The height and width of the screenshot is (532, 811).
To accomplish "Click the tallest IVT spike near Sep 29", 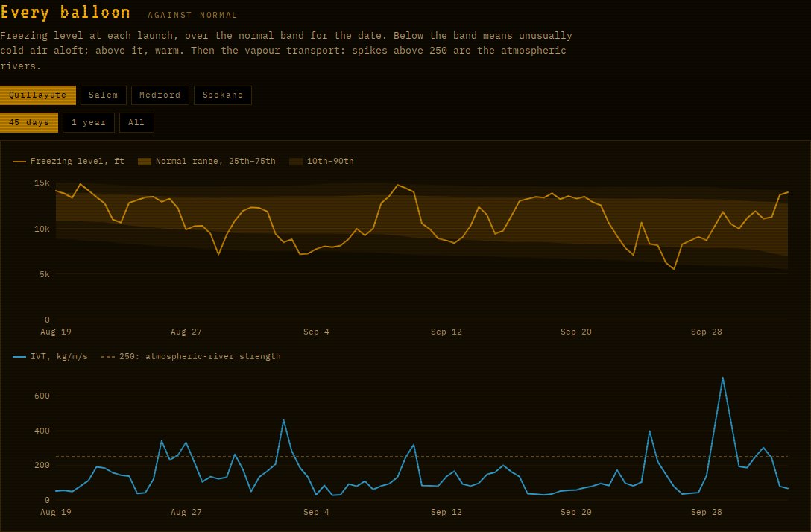I will click(722, 379).
